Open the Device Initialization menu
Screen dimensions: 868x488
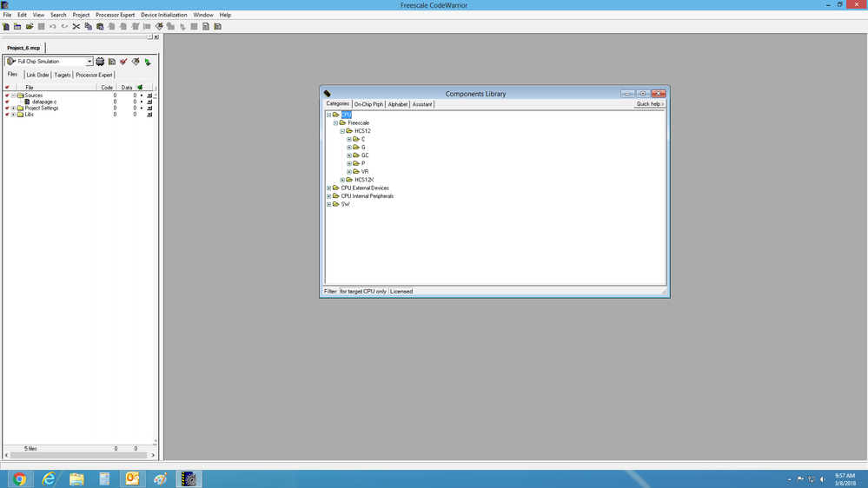pyautogui.click(x=164, y=15)
